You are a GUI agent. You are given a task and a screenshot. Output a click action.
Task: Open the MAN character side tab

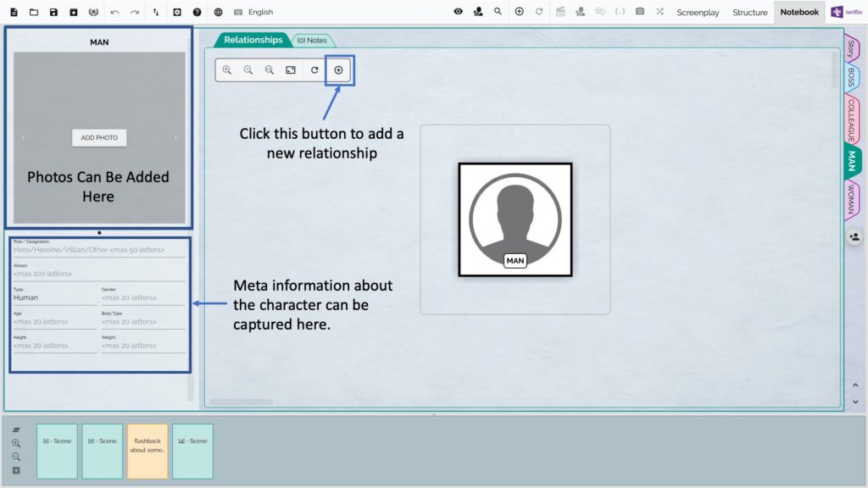pos(851,161)
